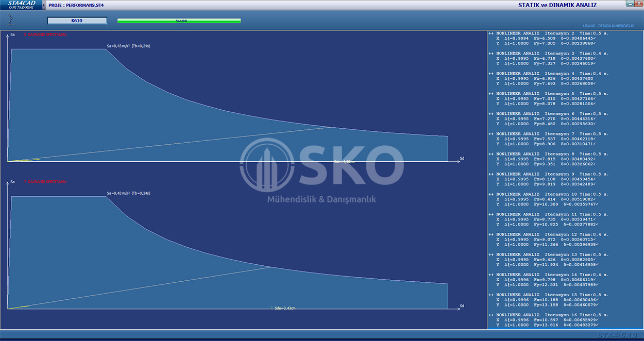Image resolution: width=644 pixels, height=341 pixels.
Task: Click the STATIK ve DINAMIK ANALIZ heading
Action: tap(556, 5)
